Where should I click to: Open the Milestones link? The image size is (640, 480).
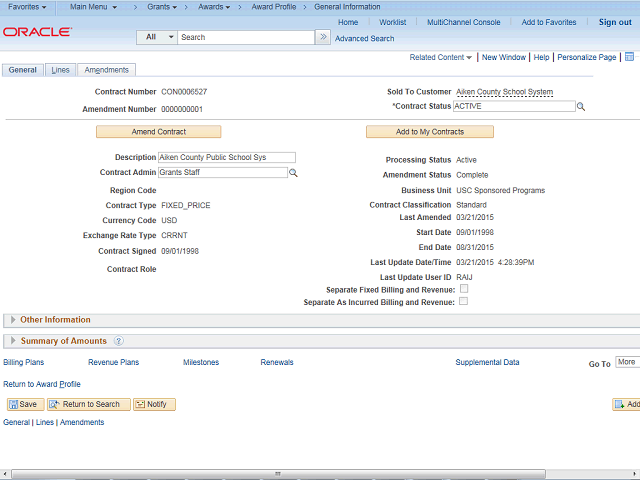tap(201, 362)
